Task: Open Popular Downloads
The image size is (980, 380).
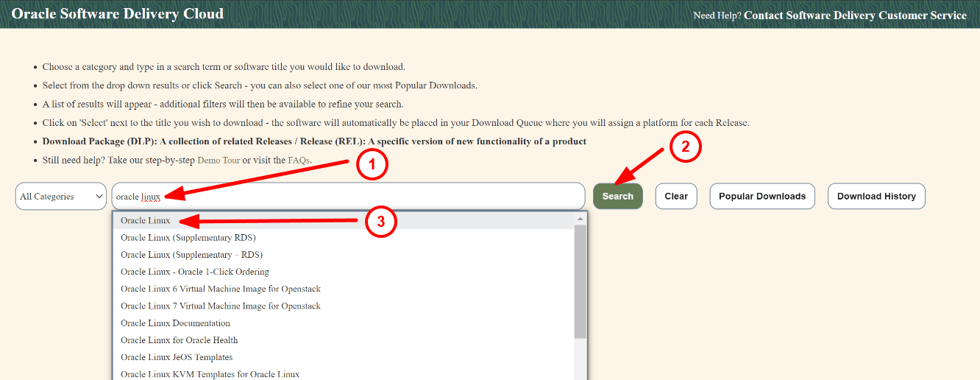Action: [x=761, y=197]
